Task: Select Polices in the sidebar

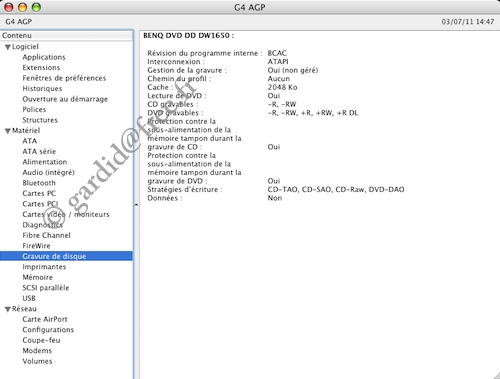Action: coord(34,109)
